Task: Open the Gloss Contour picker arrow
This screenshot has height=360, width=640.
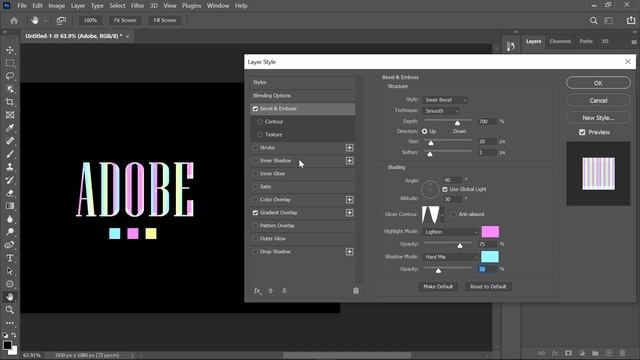Action: [x=442, y=214]
